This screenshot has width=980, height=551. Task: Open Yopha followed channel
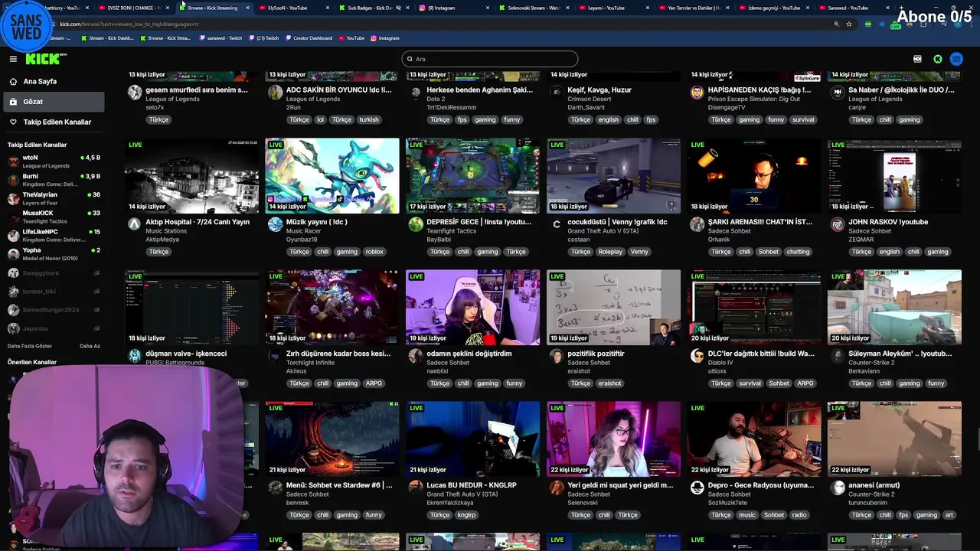[x=54, y=253]
